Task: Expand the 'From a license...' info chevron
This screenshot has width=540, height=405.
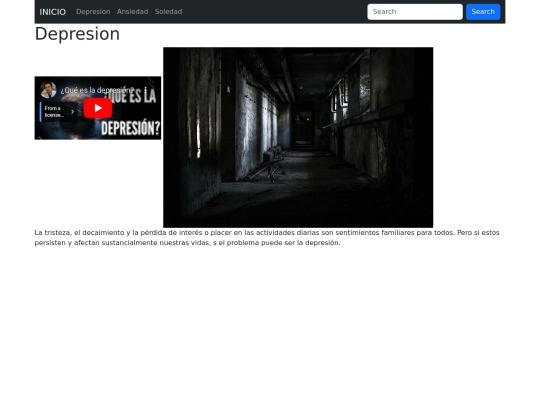Action: [x=72, y=112]
